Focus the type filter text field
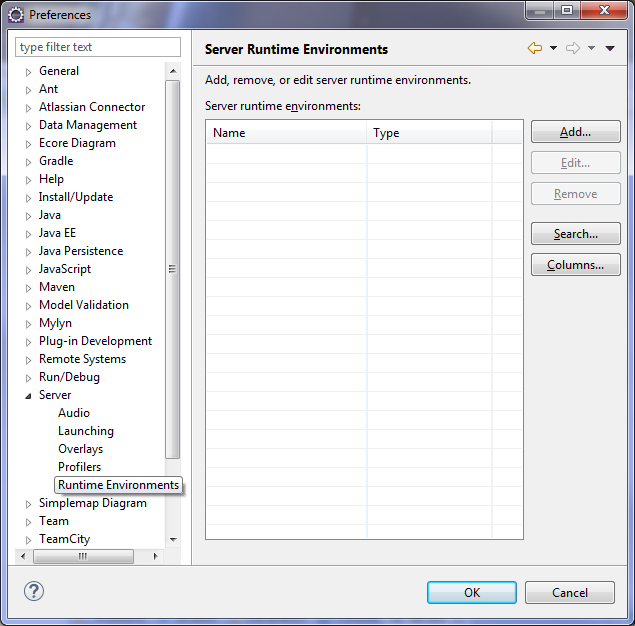The width and height of the screenshot is (635, 626). click(98, 47)
